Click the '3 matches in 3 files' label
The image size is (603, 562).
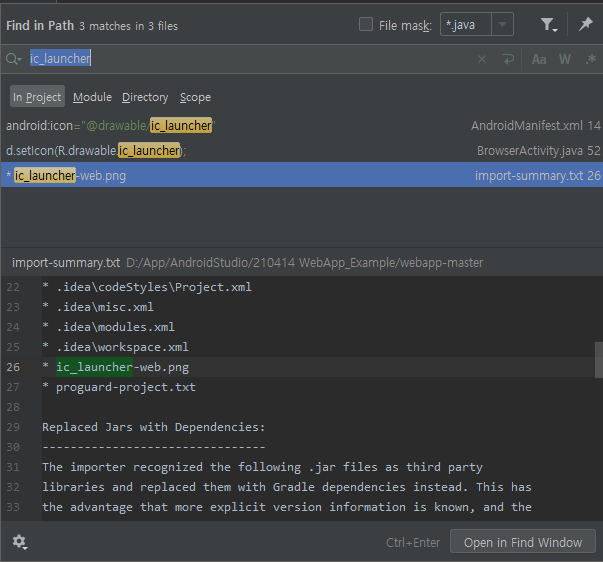[128, 26]
